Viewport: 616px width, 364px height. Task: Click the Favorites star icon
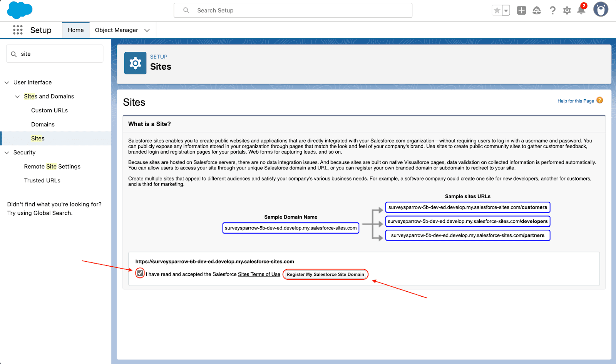pyautogui.click(x=497, y=10)
